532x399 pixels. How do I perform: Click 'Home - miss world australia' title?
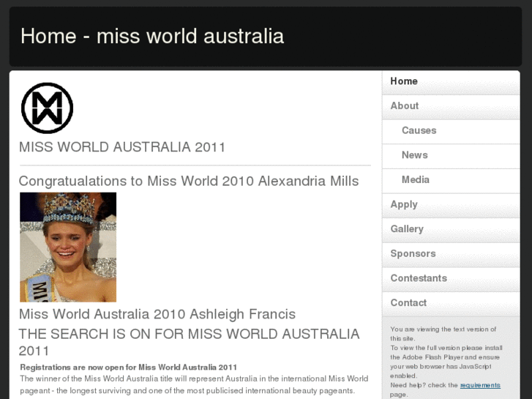pyautogui.click(x=152, y=36)
